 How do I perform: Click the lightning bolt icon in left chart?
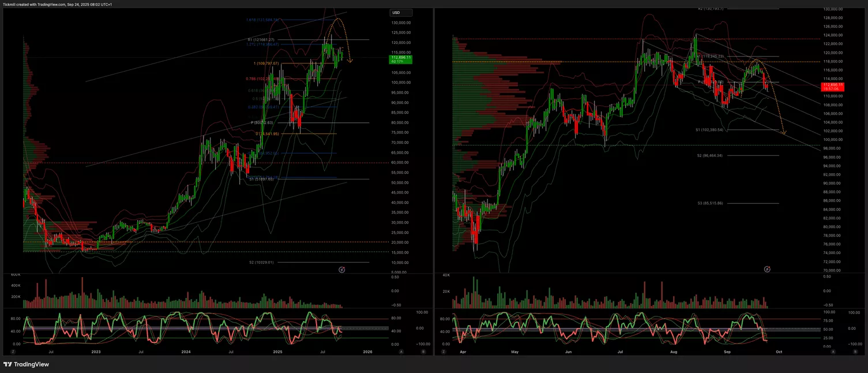(x=341, y=270)
